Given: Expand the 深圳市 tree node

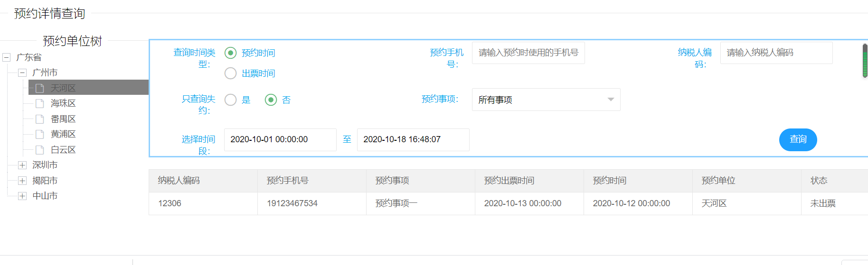Looking at the screenshot, I should pyautogui.click(x=22, y=165).
